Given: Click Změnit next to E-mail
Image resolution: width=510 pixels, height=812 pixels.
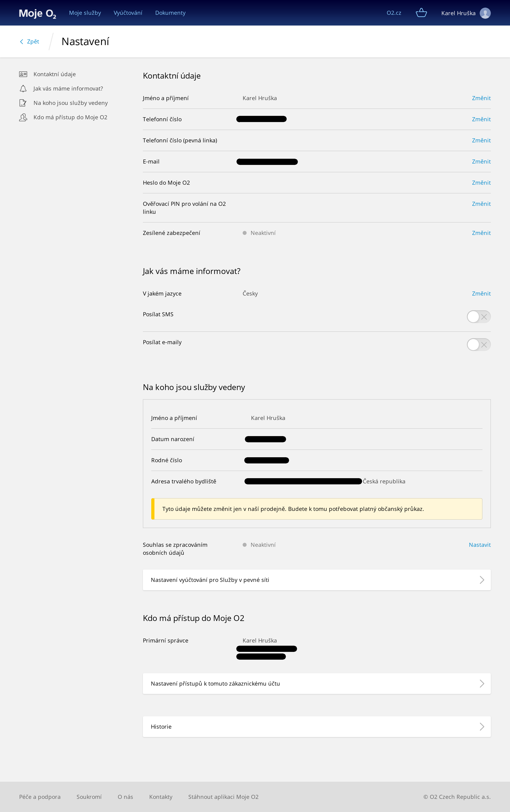Looking at the screenshot, I should [x=481, y=162].
